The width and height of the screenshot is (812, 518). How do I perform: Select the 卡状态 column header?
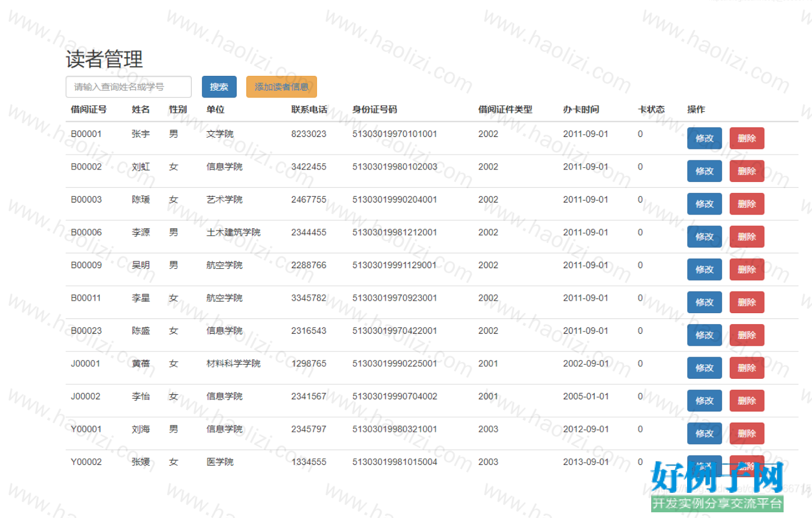(x=651, y=110)
